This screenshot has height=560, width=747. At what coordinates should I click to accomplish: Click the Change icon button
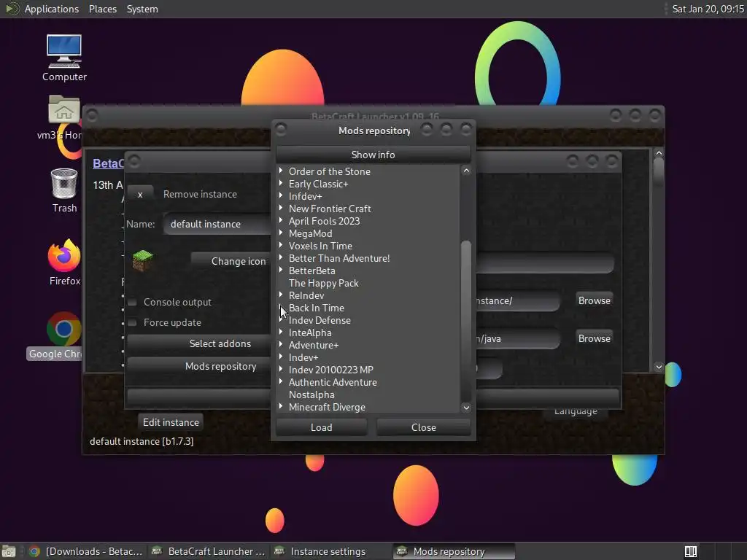tap(231, 261)
